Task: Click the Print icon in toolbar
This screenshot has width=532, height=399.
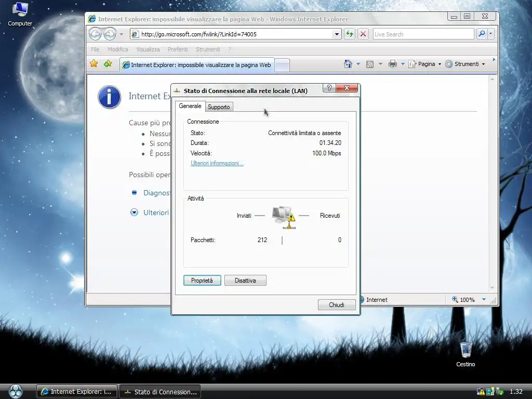Action: (x=393, y=64)
